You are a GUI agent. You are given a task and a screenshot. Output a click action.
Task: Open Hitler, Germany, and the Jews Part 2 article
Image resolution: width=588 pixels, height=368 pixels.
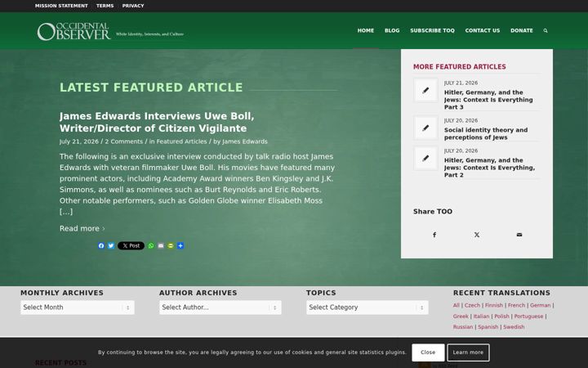click(489, 168)
